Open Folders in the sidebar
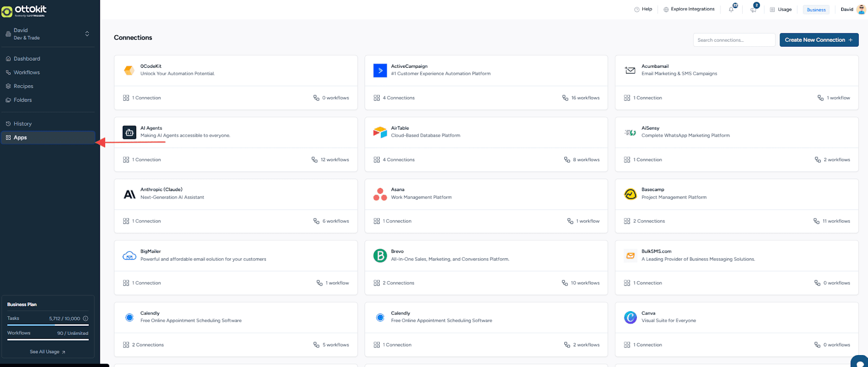The width and height of the screenshot is (868, 367). [x=23, y=100]
